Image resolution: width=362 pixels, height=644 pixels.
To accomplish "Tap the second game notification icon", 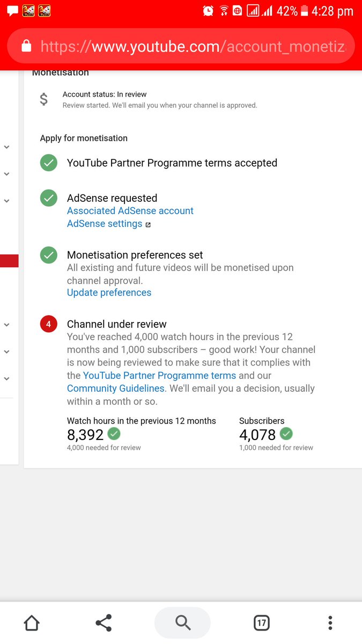I will (45, 11).
